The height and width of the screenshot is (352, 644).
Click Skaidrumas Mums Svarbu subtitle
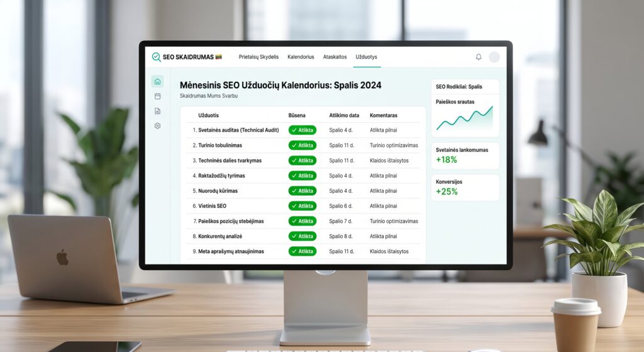click(209, 96)
